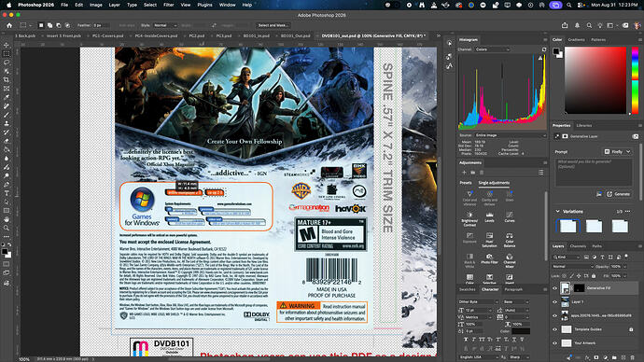This screenshot has height=362, width=644.
Task: Switch to the Channels tab
Action: pyautogui.click(x=578, y=246)
